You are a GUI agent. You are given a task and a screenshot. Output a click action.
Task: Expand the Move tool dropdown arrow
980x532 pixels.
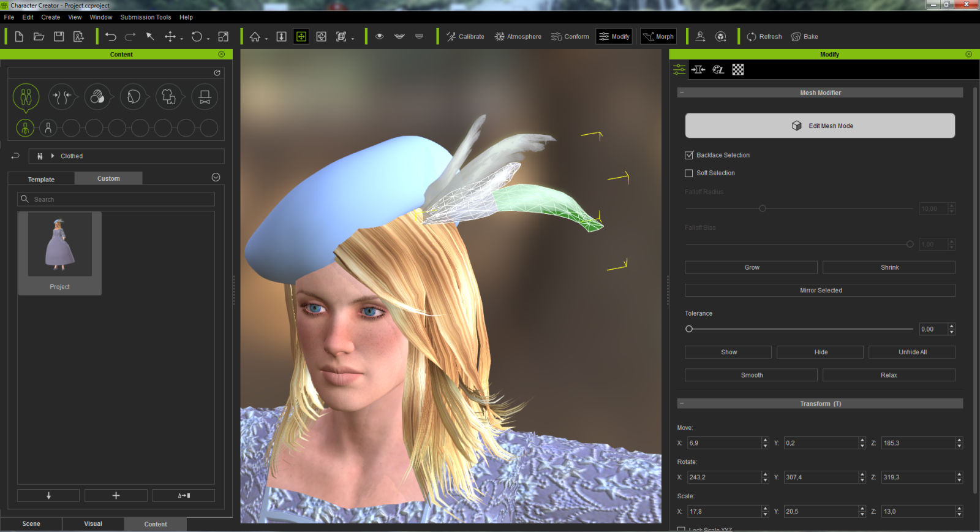pos(182,39)
